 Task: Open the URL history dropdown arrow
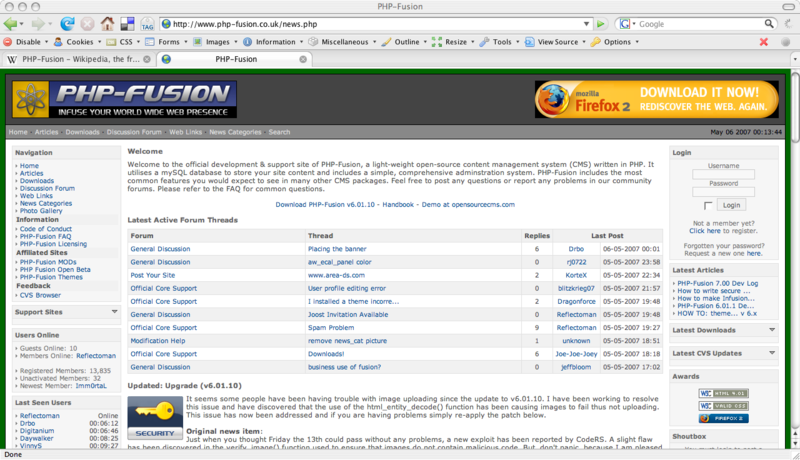(x=586, y=24)
